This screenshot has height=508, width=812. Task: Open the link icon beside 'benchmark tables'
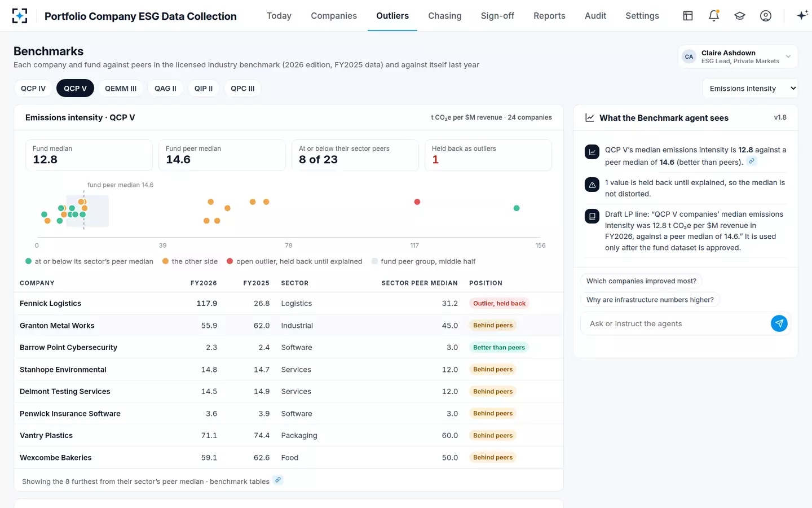coord(278,480)
